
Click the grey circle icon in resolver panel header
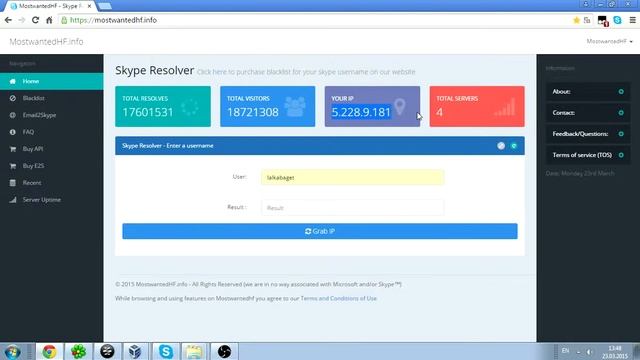[501, 146]
